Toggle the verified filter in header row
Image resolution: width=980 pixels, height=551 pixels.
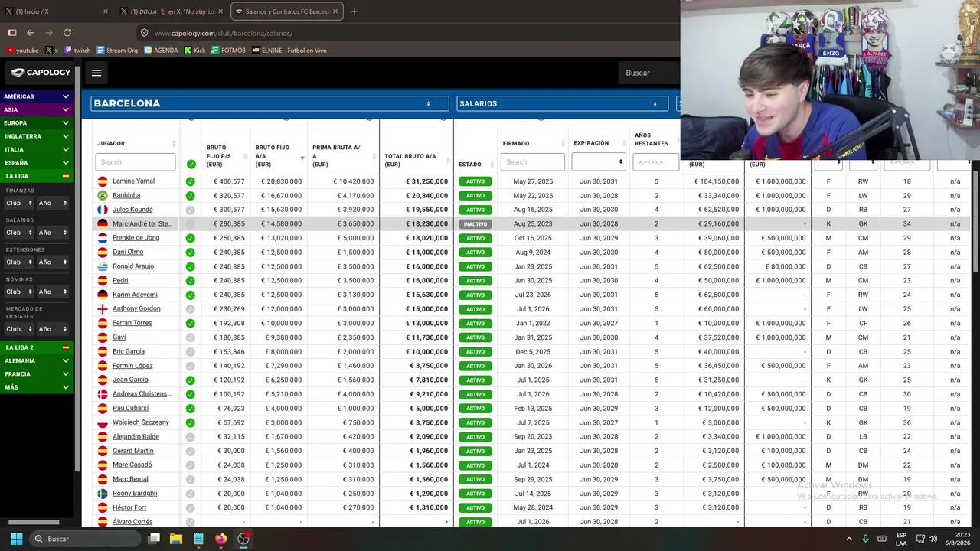tap(191, 164)
